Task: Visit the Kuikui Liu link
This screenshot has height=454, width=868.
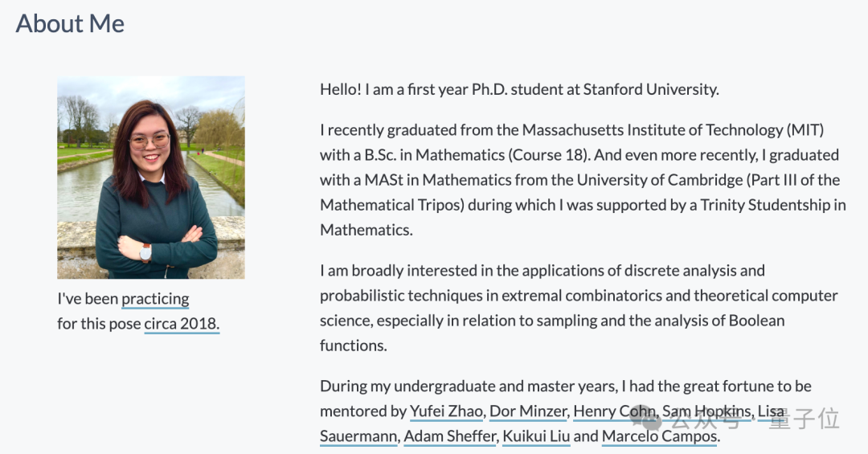Action: pyautogui.click(x=536, y=436)
